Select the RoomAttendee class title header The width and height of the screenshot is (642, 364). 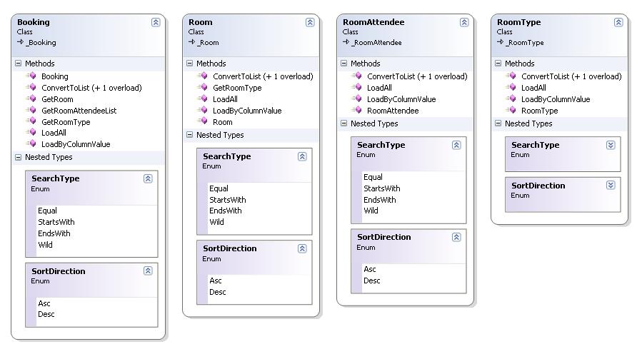tap(373, 22)
